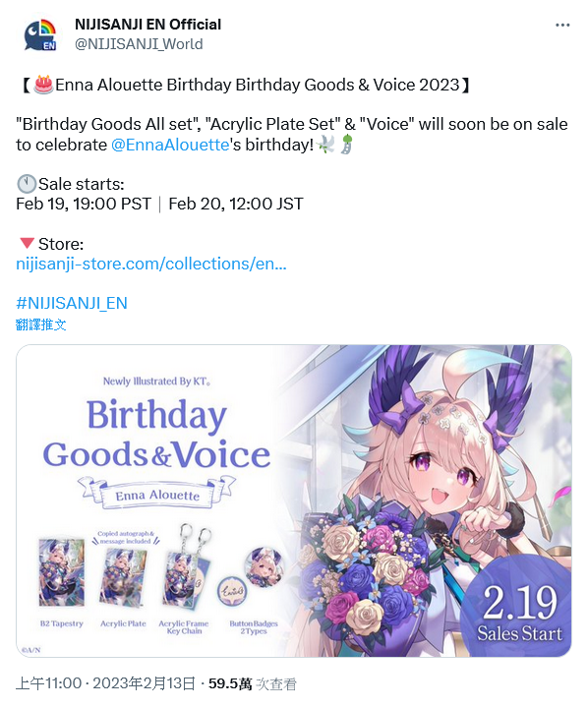Viewport: 588px width, 708px height.
Task: Click the red down-triangle beside Store
Action: point(27,244)
